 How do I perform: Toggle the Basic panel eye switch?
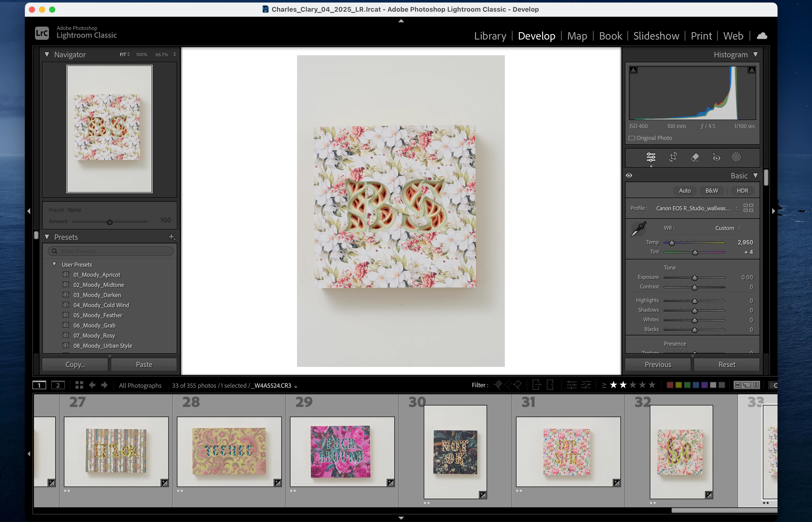coord(629,176)
